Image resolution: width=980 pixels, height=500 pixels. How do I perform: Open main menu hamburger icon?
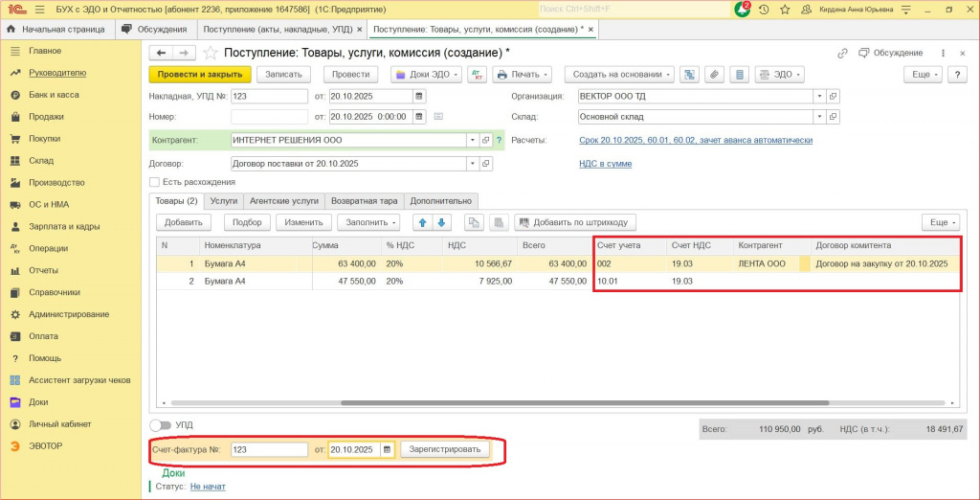[39, 10]
